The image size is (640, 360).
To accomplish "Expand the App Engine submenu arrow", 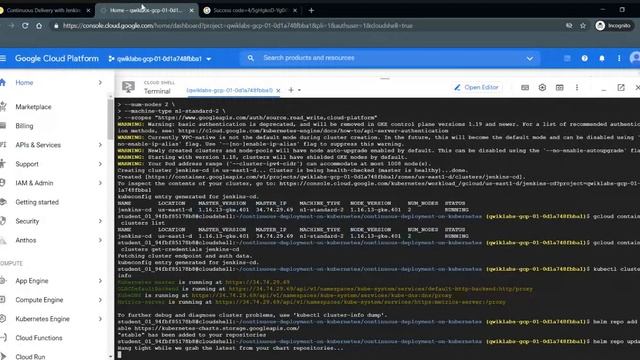I will pyautogui.click(x=100, y=281).
